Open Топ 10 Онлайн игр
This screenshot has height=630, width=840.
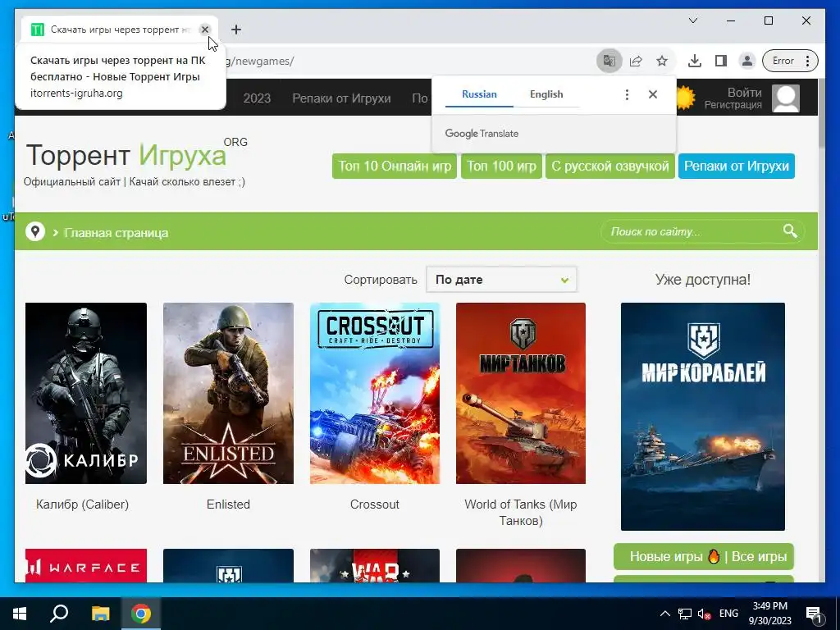tap(395, 166)
